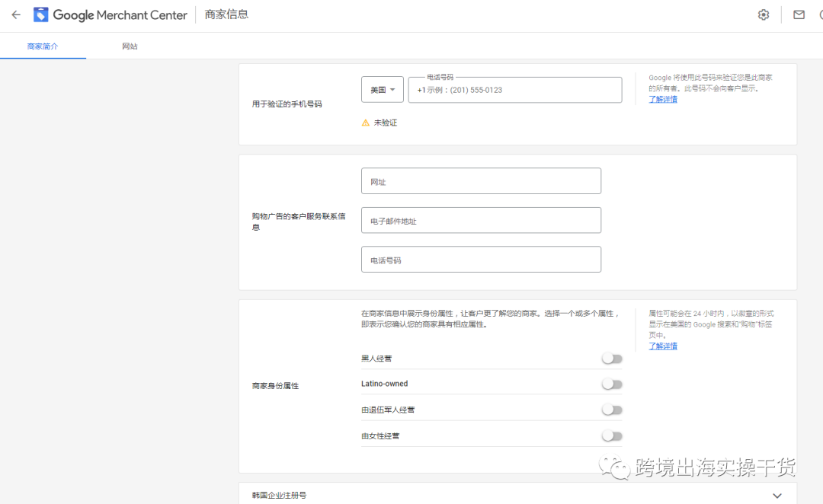Select the 商家简介 tab

(x=43, y=46)
